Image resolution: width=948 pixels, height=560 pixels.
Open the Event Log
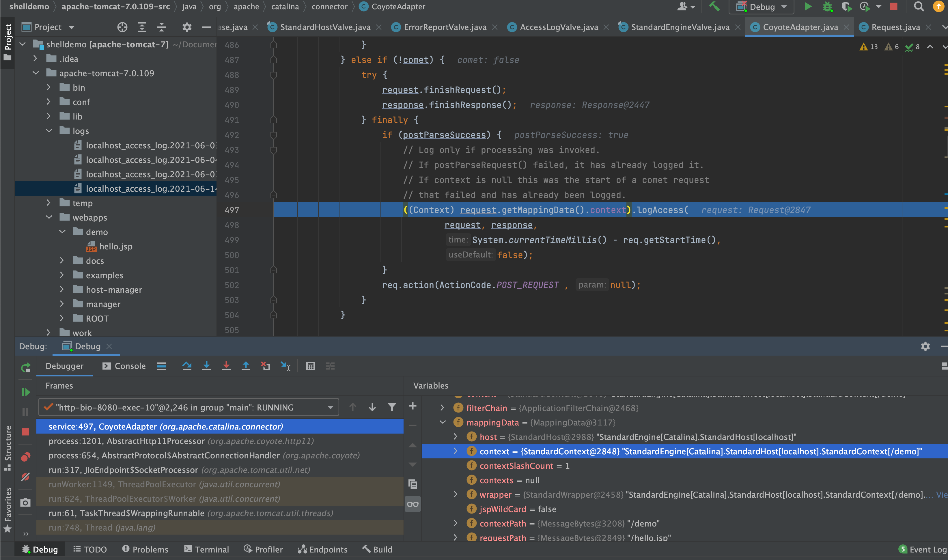point(923,549)
